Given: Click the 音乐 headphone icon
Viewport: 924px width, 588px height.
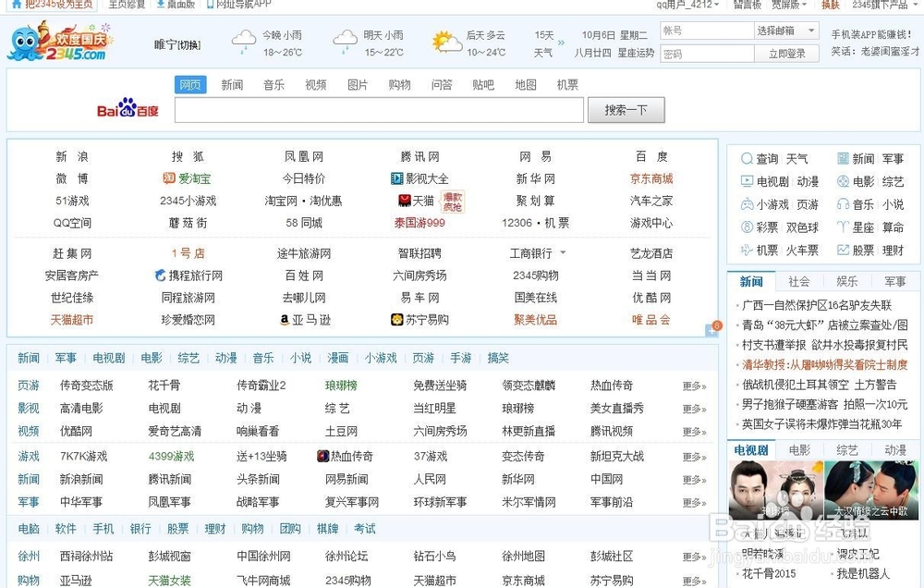Looking at the screenshot, I should (844, 204).
